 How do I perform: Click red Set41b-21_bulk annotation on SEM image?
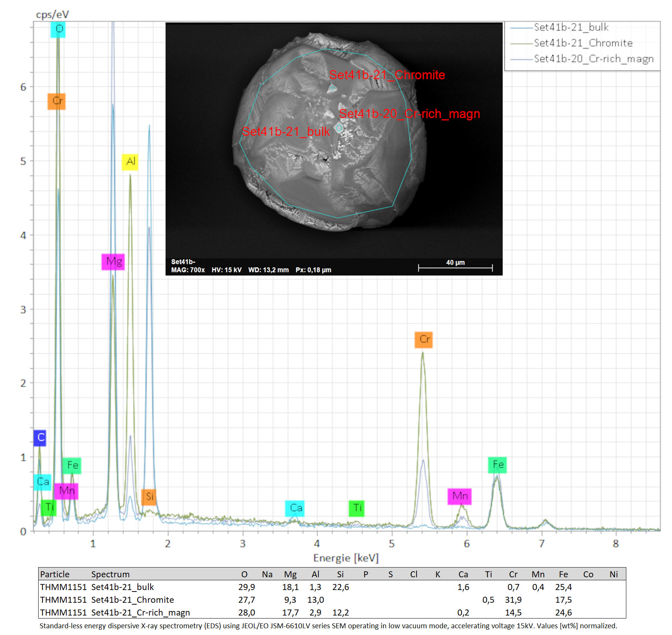pos(286,132)
